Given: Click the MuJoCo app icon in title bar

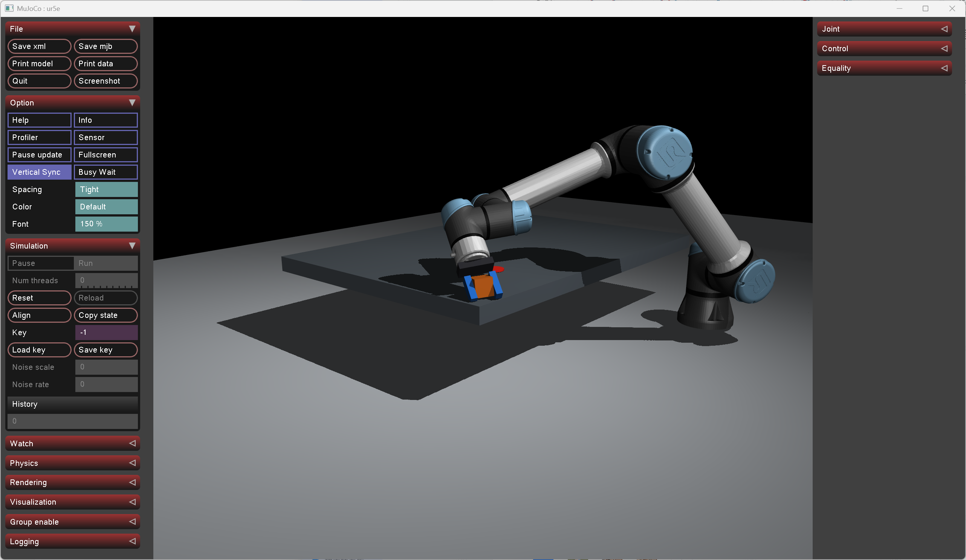Looking at the screenshot, I should click(9, 8).
